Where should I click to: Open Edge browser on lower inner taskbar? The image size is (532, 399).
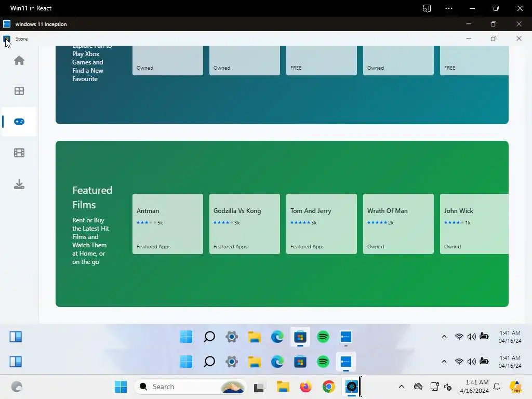point(277,362)
